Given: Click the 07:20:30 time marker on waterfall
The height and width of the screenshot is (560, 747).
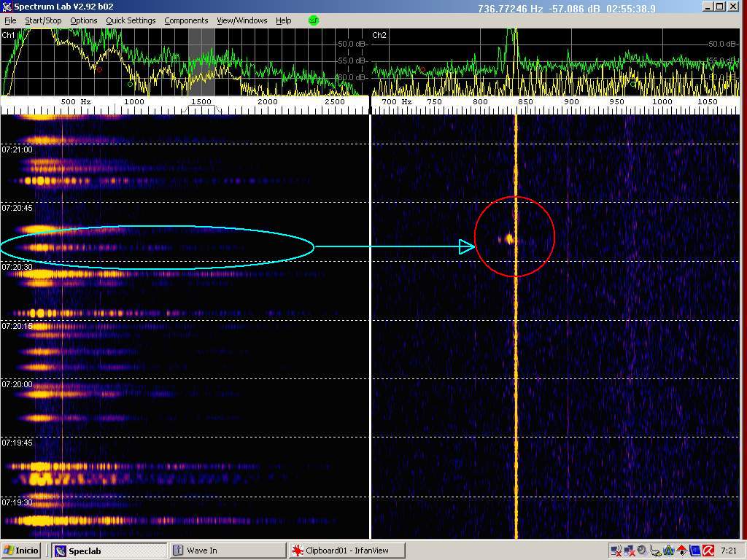Looking at the screenshot, I should (17, 267).
